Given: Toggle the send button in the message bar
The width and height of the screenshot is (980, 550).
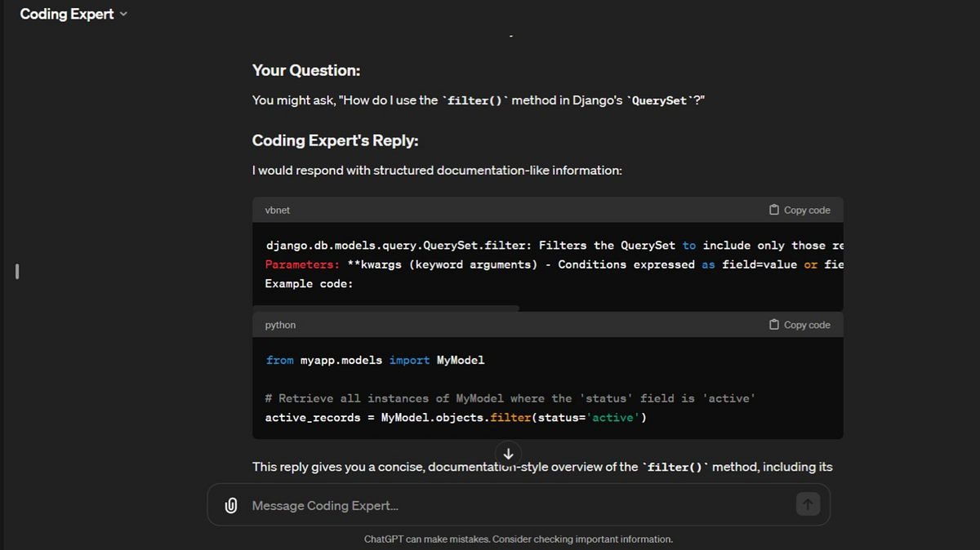Looking at the screenshot, I should click(x=808, y=504).
